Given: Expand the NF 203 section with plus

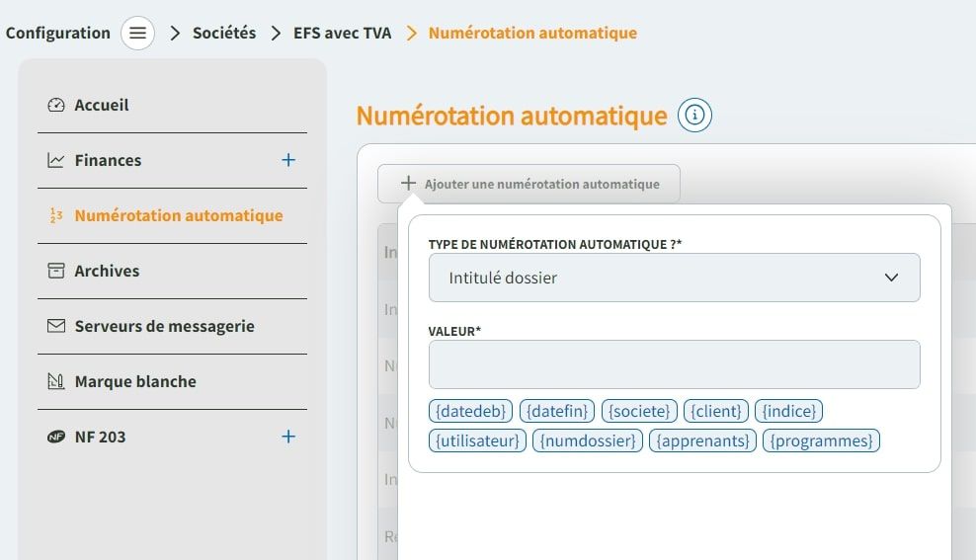Looking at the screenshot, I should (288, 437).
